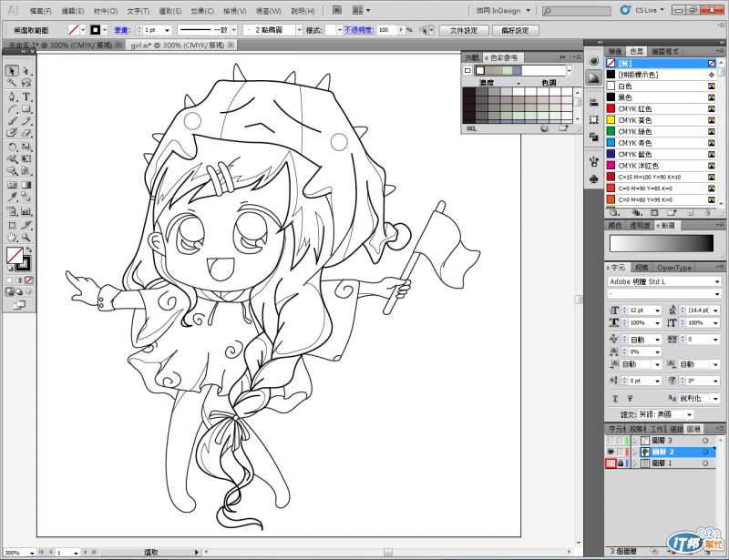Open the 檔案(F) menu

click(x=40, y=11)
